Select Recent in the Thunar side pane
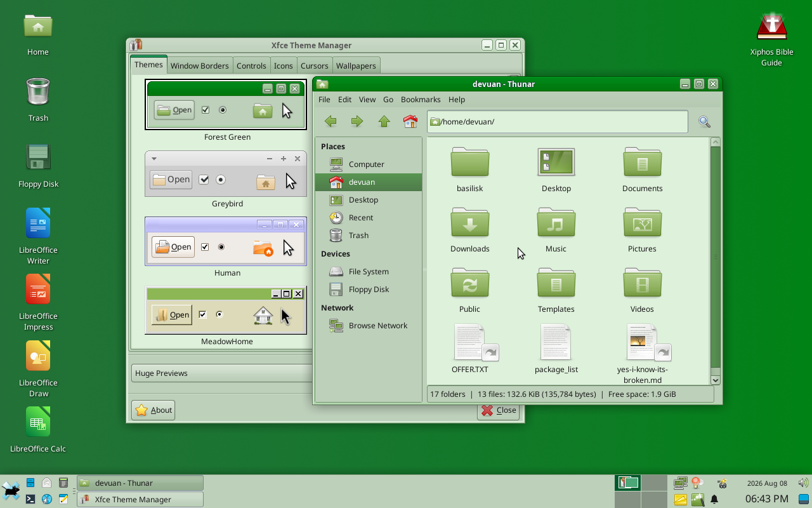Viewport: 812px width, 508px height. (369, 217)
